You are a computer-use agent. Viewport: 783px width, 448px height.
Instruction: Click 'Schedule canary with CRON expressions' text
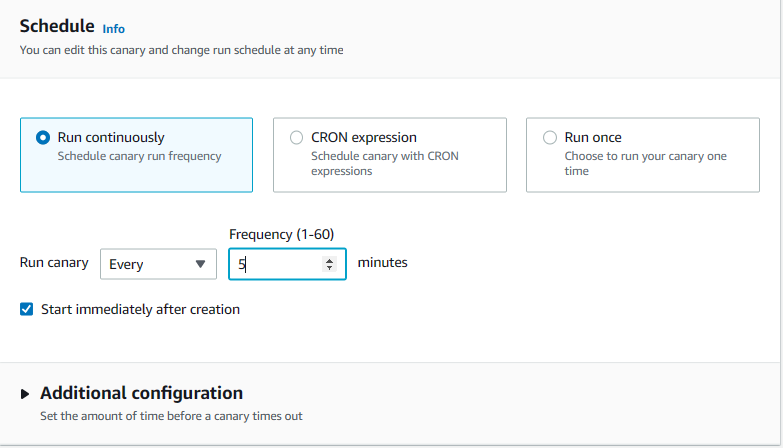coord(385,163)
